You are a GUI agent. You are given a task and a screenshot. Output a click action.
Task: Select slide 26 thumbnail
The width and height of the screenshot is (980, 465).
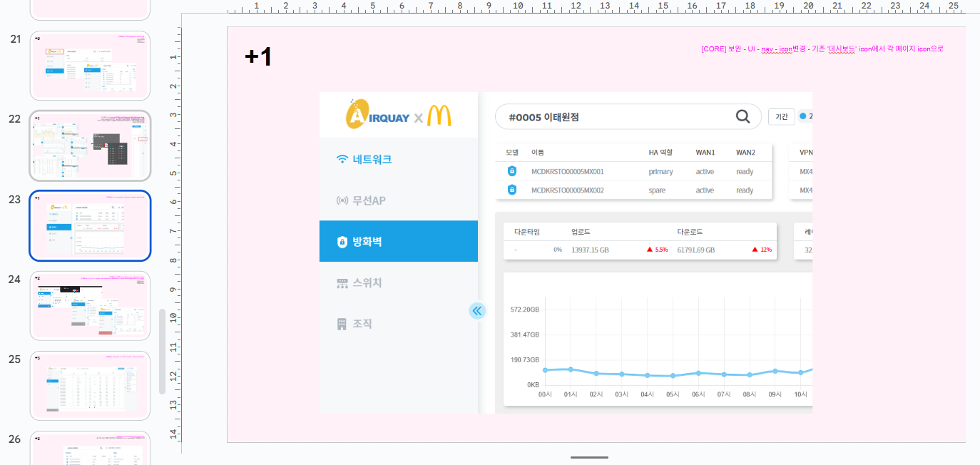[x=90, y=448]
